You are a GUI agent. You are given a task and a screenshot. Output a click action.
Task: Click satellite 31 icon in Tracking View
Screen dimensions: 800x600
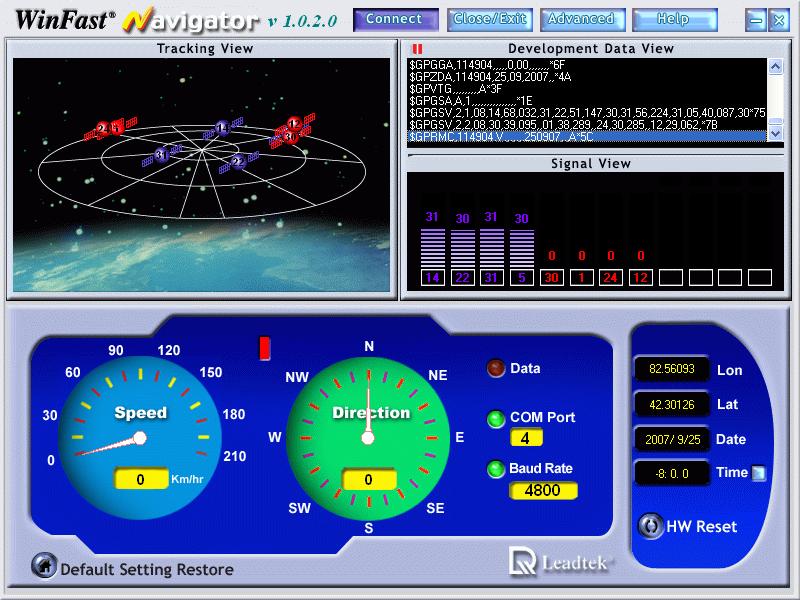(x=162, y=155)
